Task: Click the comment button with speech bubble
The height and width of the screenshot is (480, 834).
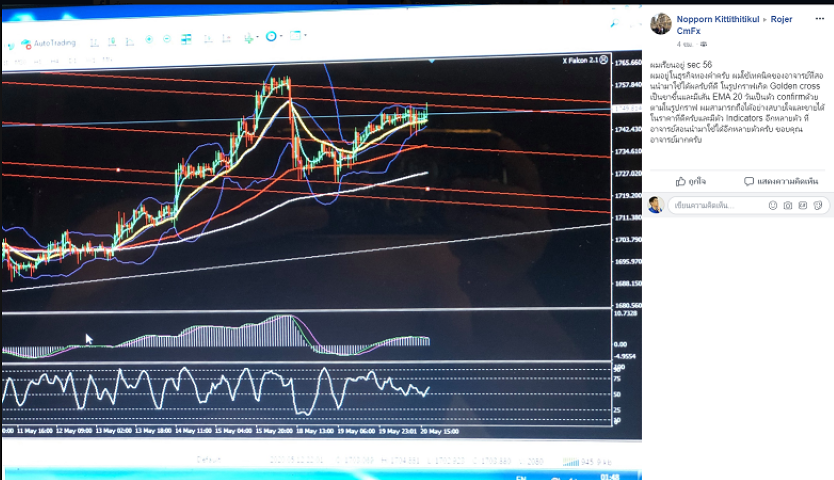Action: 781,181
